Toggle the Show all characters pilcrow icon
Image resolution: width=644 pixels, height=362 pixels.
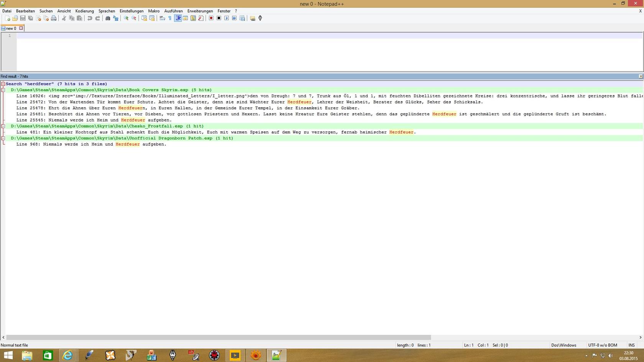(x=170, y=18)
